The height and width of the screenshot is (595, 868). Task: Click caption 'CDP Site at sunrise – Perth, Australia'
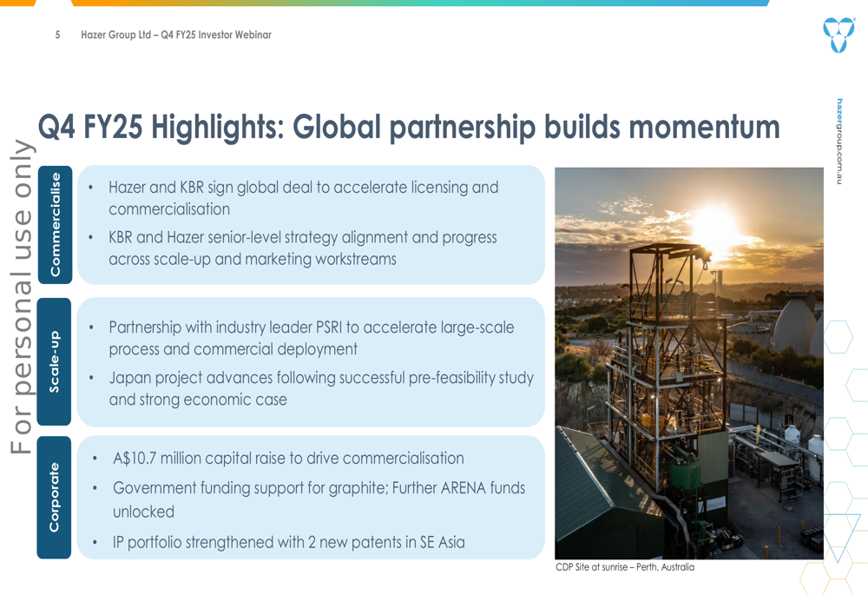(625, 566)
